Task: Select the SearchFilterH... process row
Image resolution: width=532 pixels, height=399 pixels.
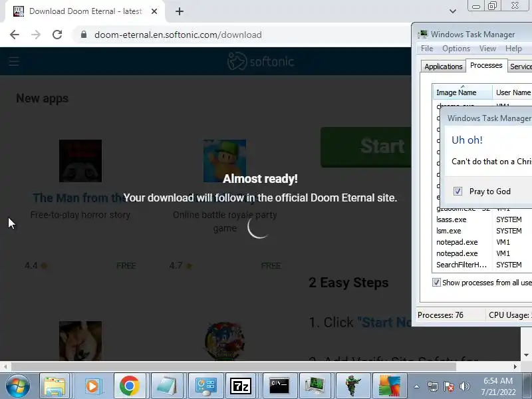Action: click(x=482, y=265)
